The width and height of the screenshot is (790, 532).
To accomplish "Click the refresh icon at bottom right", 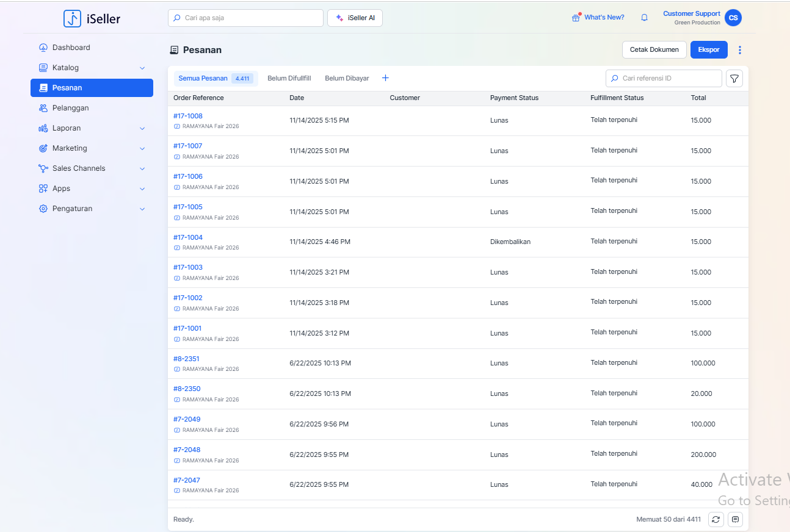I will click(716, 519).
